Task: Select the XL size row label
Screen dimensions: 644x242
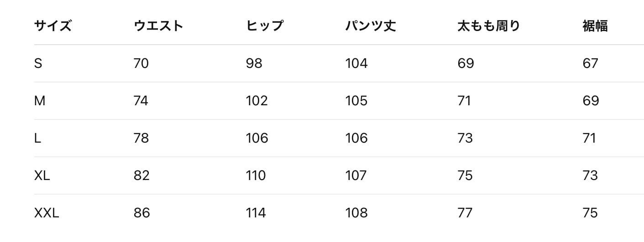Action: [x=42, y=175]
